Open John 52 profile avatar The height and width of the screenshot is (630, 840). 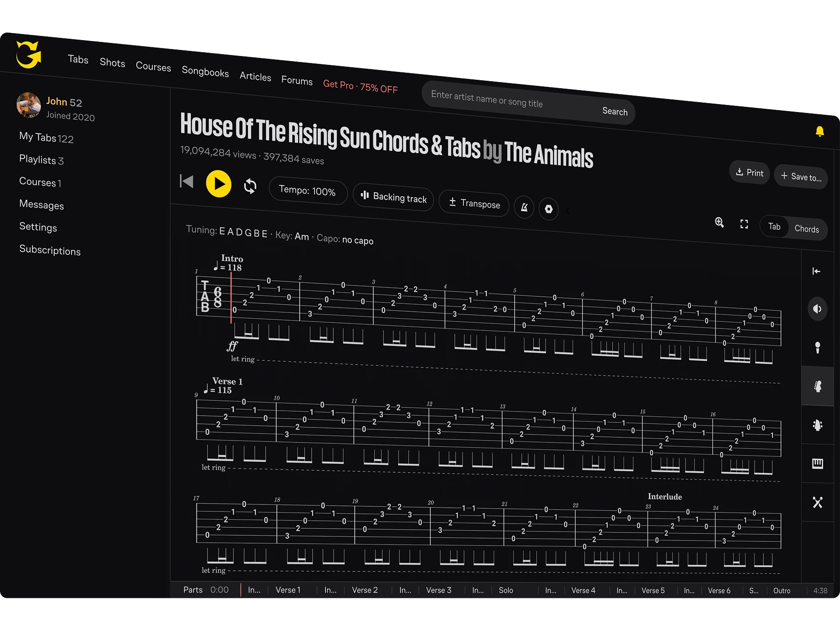click(28, 105)
